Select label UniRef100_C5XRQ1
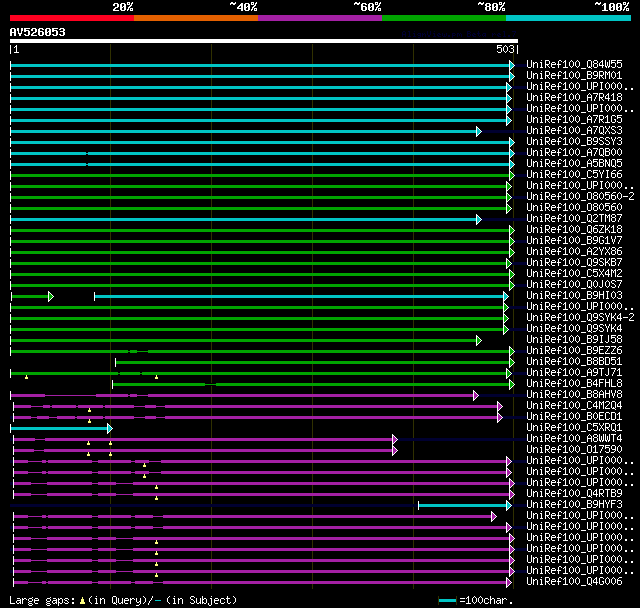Screen dimensions: 640x608 pos(574,428)
